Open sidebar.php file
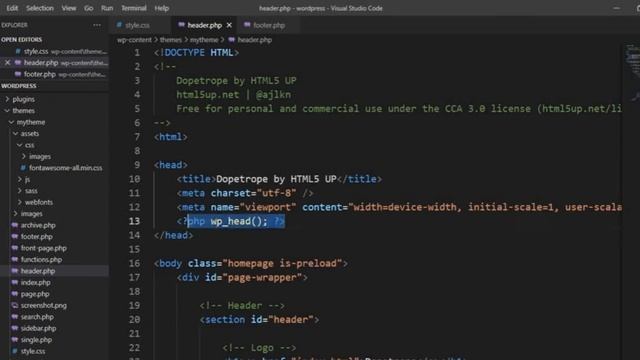The width and height of the screenshot is (640, 360). 38,328
